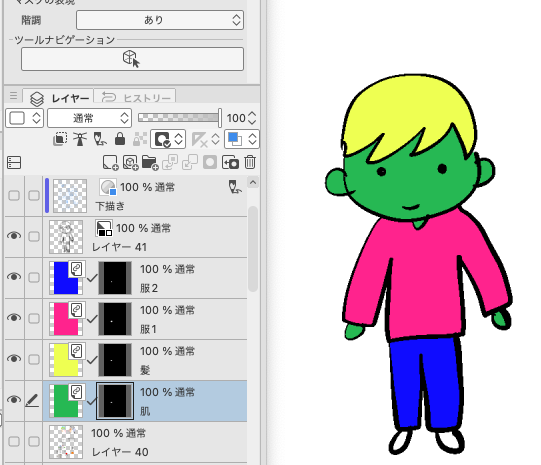The image size is (541, 465).
Task: Click the yellow 髪 fill thumbnail
Action: 66,360
